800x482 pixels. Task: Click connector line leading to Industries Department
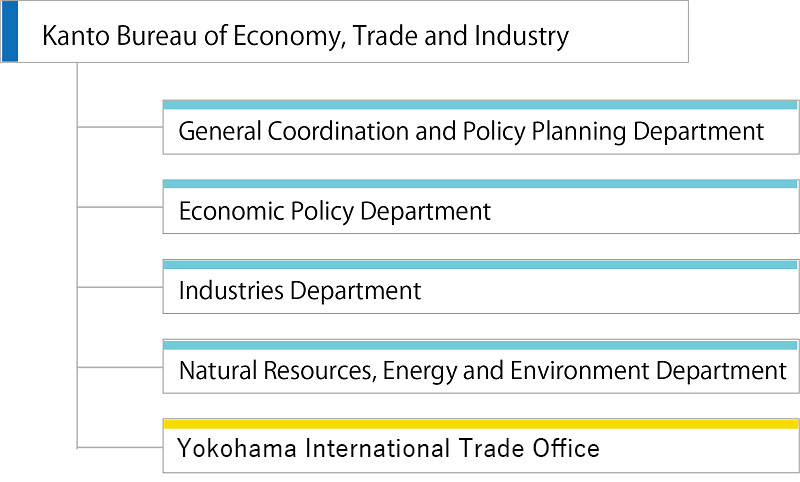(x=120, y=287)
